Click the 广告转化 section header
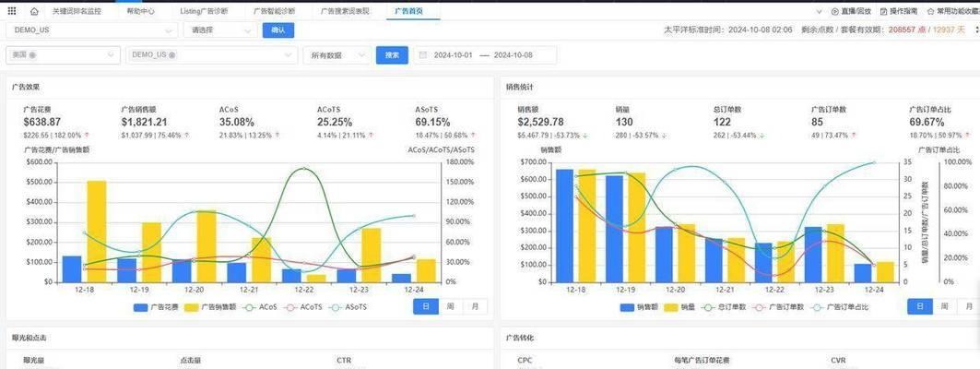The height and width of the screenshot is (369, 980). click(x=520, y=338)
